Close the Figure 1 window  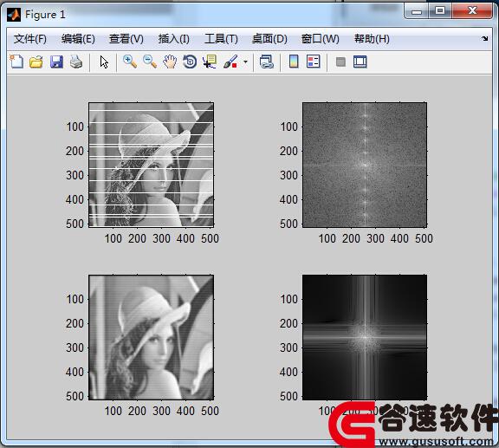click(x=472, y=11)
